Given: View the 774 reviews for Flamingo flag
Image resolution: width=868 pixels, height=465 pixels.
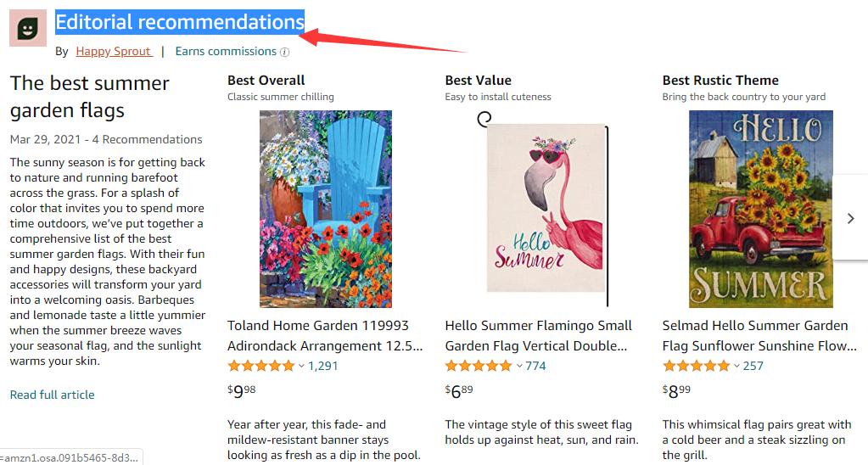Looking at the screenshot, I should [x=536, y=367].
